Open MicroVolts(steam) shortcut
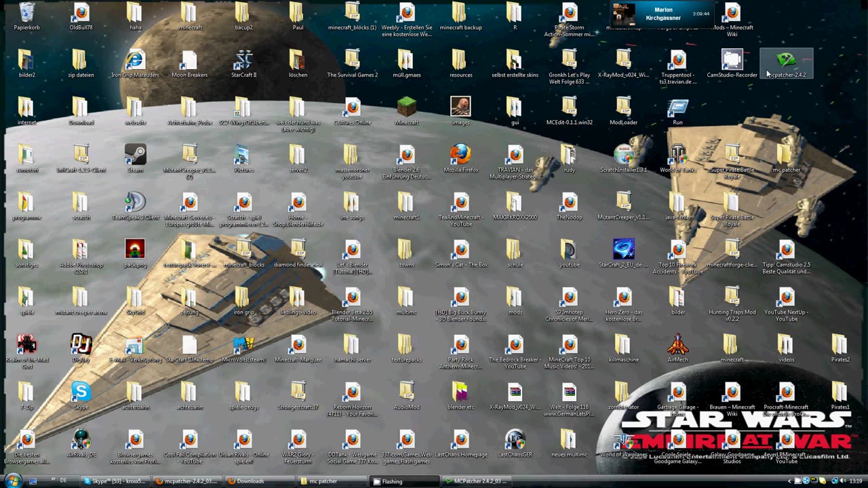The image size is (868, 488). [243, 349]
